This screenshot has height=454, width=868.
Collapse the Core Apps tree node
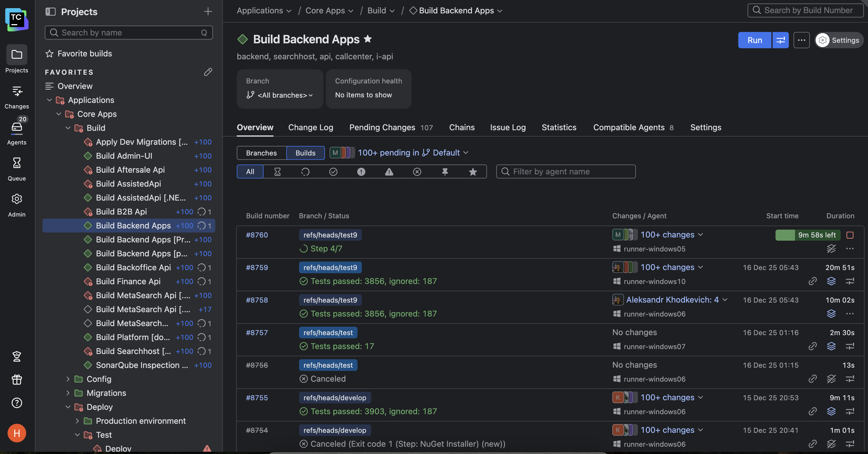click(x=59, y=114)
